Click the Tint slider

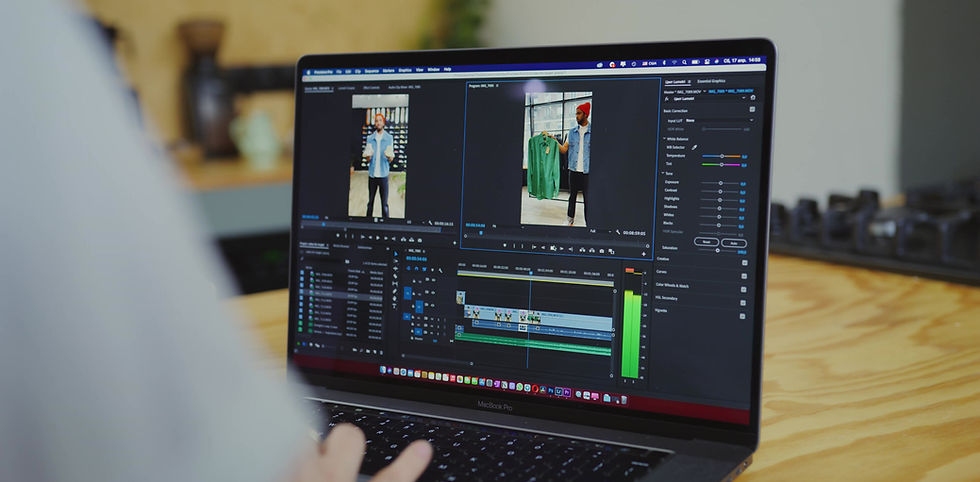tap(721, 164)
